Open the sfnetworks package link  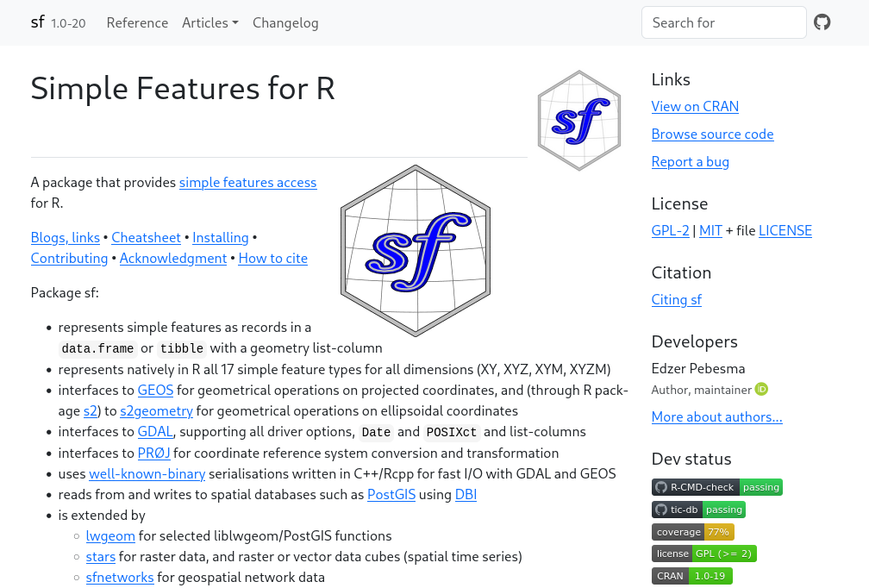pos(120,577)
